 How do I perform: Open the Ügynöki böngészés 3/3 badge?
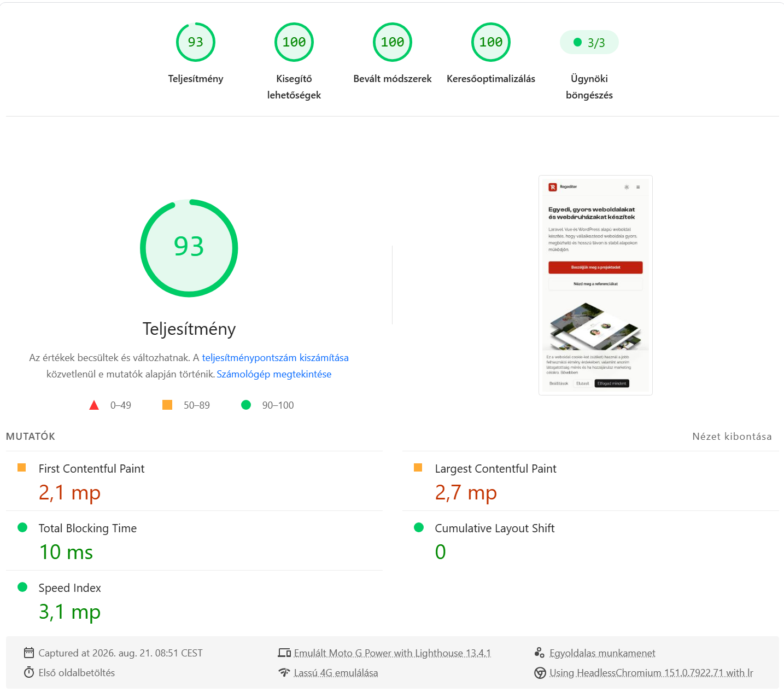[589, 43]
